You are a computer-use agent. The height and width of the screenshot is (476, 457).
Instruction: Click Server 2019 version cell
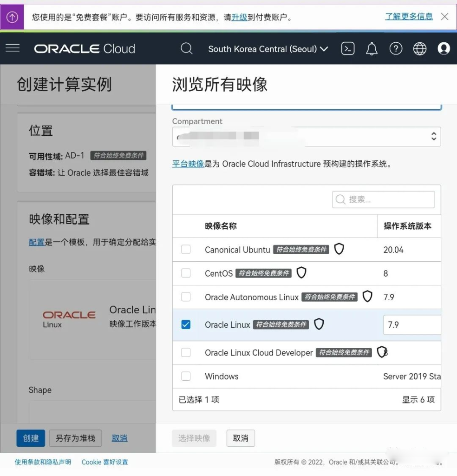[412, 376]
